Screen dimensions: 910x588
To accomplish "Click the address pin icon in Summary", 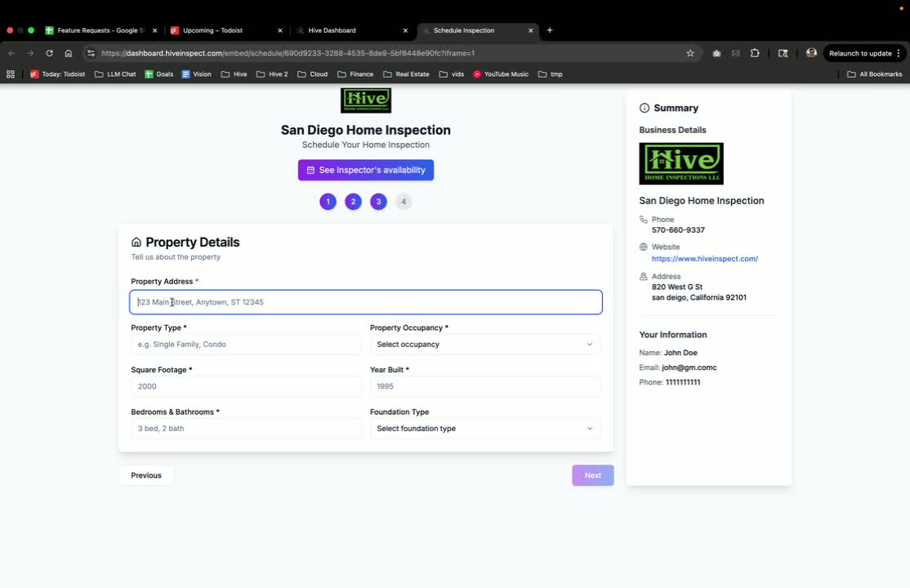I will 643,276.
